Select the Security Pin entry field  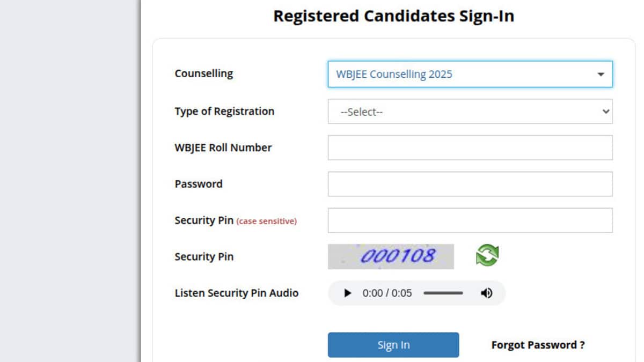coord(470,220)
